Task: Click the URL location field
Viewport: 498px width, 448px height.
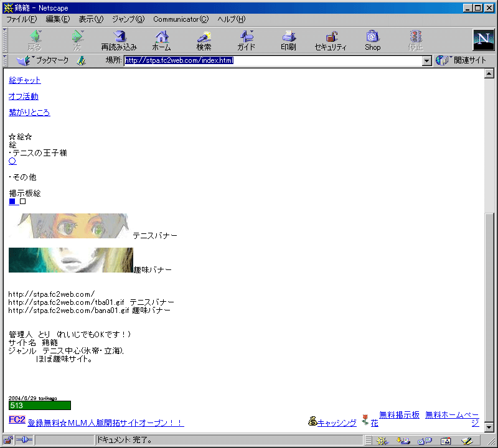Action: pos(273,60)
